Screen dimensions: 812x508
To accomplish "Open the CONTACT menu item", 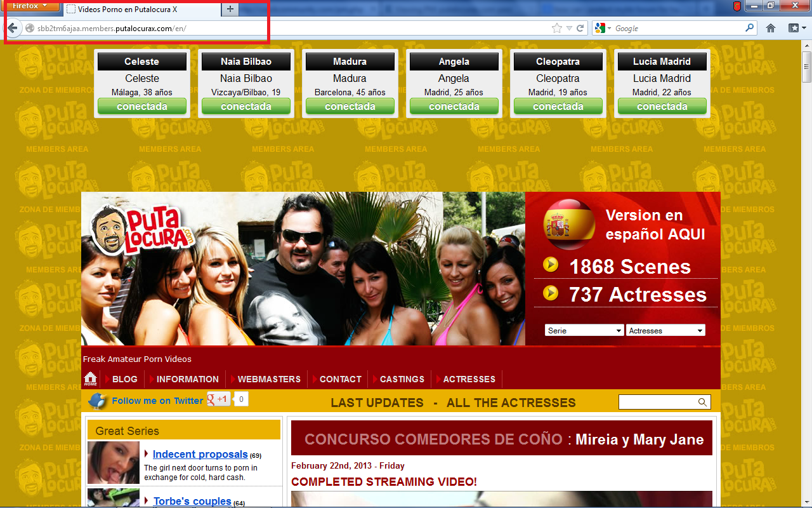I will tap(341, 379).
